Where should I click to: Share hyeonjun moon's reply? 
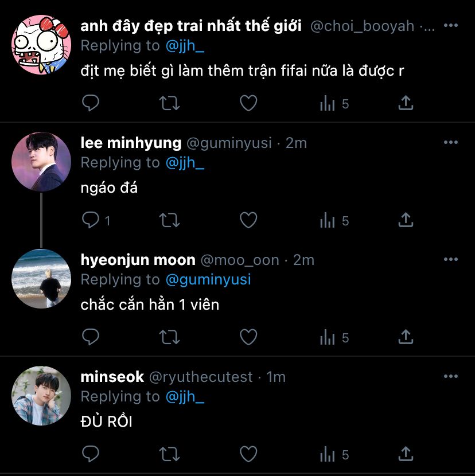[406, 337]
